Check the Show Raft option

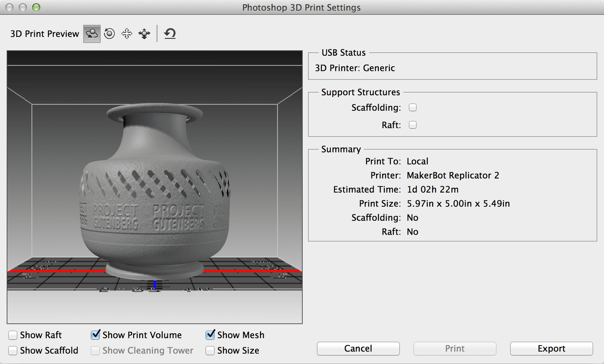12,335
